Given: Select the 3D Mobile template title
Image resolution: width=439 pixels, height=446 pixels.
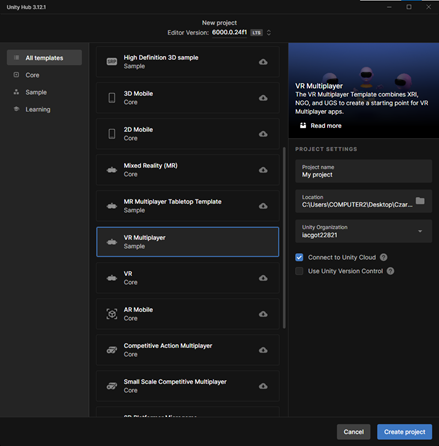Looking at the screenshot, I should pyautogui.click(x=138, y=94).
